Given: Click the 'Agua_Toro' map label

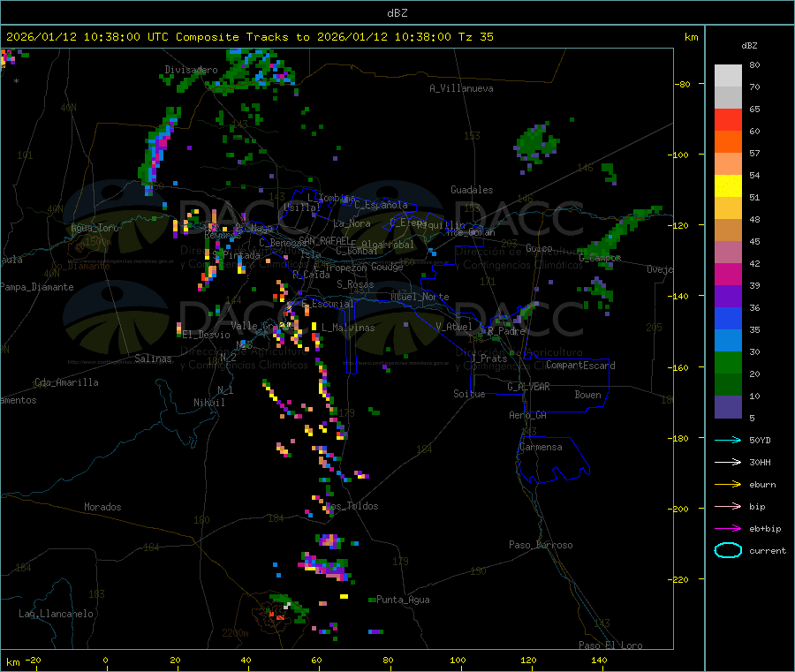Looking at the screenshot, I should 95,228.
